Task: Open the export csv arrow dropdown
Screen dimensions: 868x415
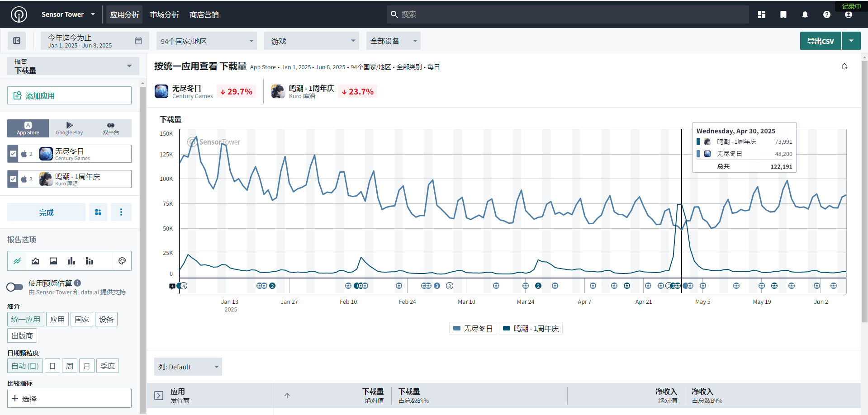Action: tap(851, 41)
